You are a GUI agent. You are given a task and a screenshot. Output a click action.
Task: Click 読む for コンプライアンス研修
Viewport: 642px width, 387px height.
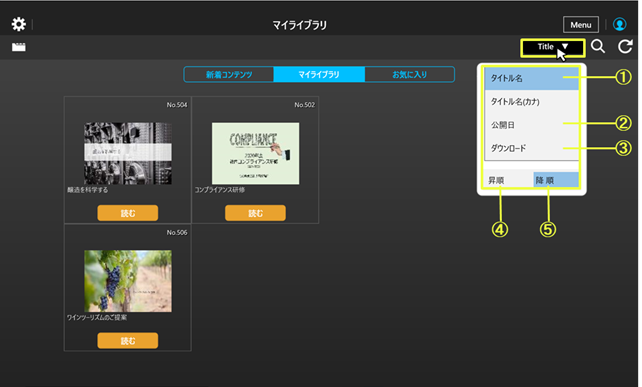(255, 213)
